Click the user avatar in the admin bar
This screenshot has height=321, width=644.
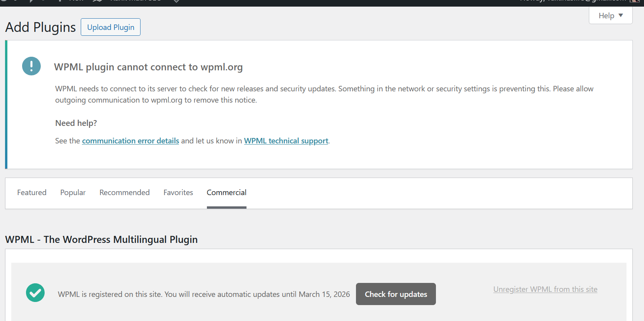pyautogui.click(x=634, y=1)
